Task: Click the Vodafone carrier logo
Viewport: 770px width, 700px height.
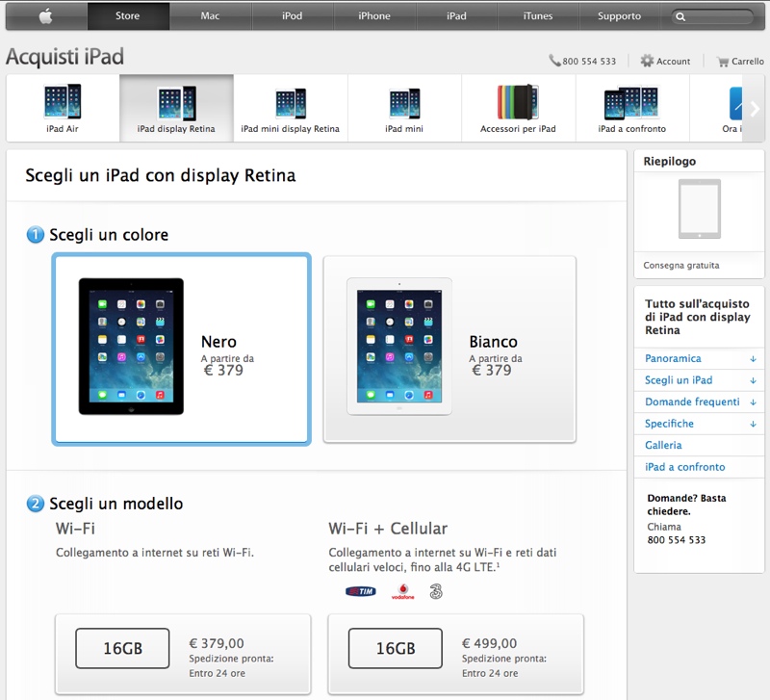Action: 402,591
